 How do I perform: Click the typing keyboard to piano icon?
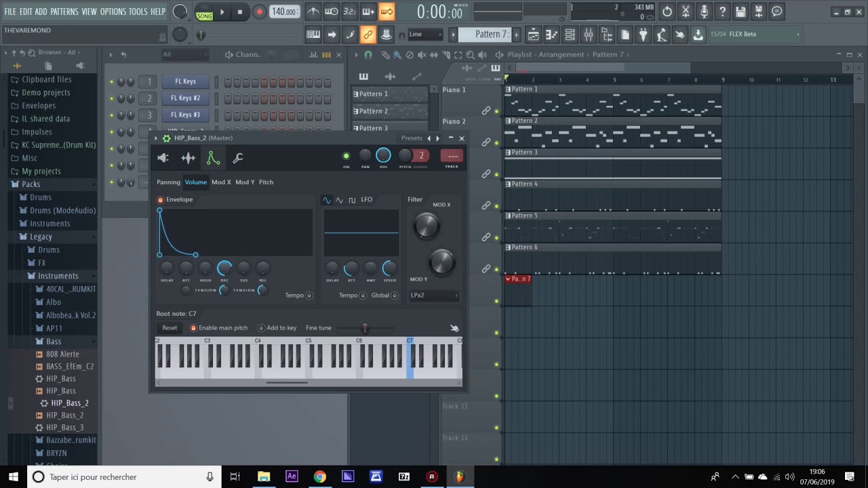coord(313,35)
